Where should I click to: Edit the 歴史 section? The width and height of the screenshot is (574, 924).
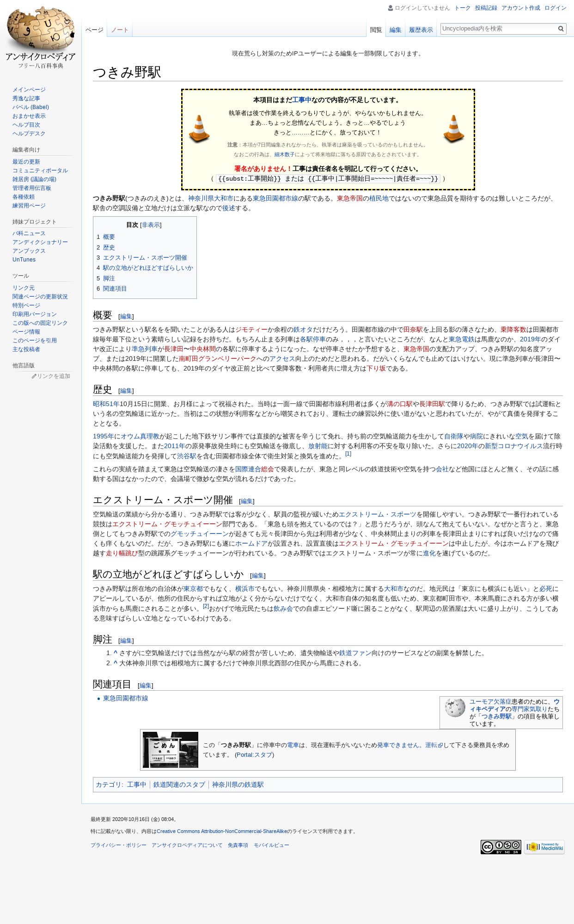(126, 391)
